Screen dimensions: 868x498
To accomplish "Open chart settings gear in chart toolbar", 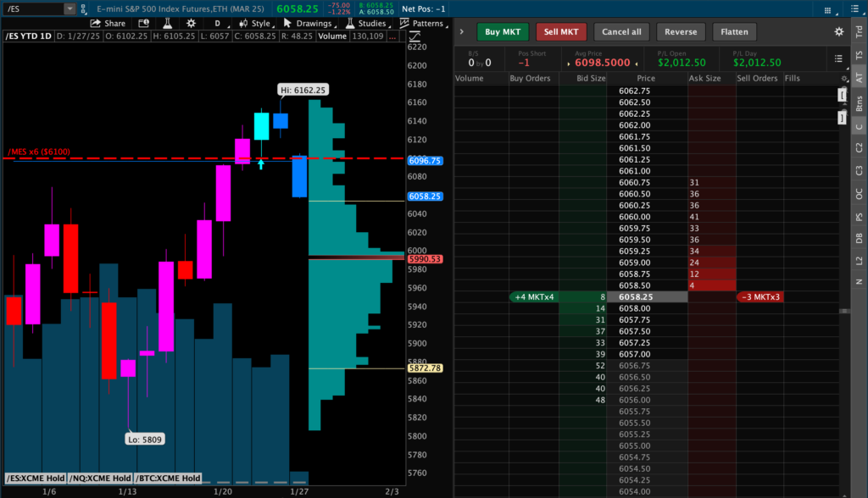I will pos(191,24).
